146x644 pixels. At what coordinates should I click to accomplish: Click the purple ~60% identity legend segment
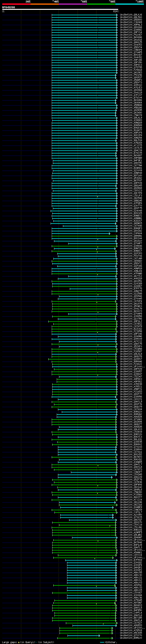(x=73, y=4)
